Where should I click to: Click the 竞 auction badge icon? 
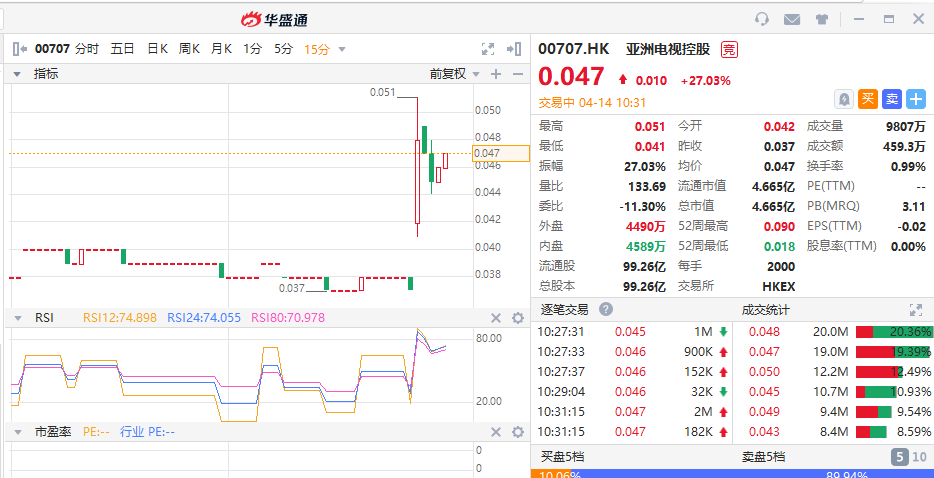[x=729, y=49]
